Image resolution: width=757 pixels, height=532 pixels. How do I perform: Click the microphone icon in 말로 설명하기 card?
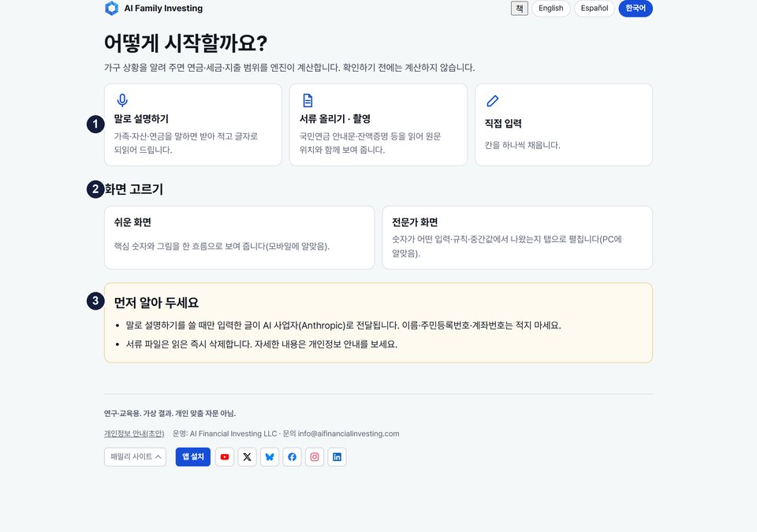point(122,100)
